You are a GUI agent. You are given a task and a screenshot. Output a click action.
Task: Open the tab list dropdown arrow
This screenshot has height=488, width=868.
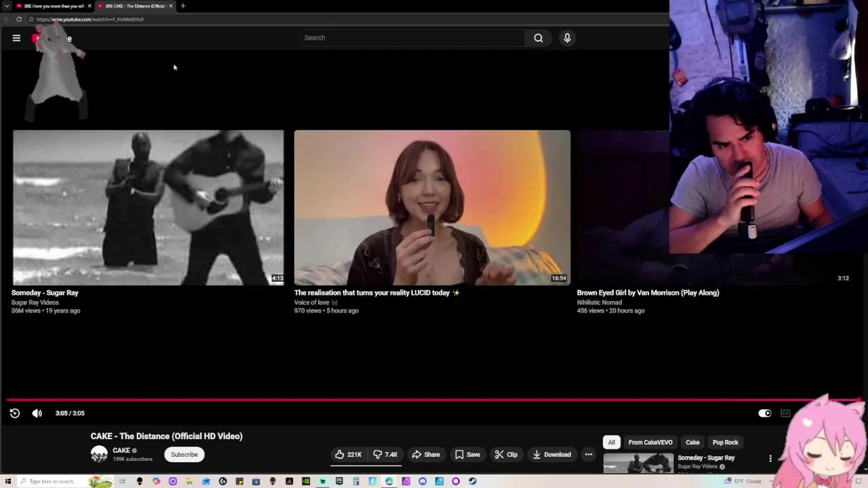(6, 6)
